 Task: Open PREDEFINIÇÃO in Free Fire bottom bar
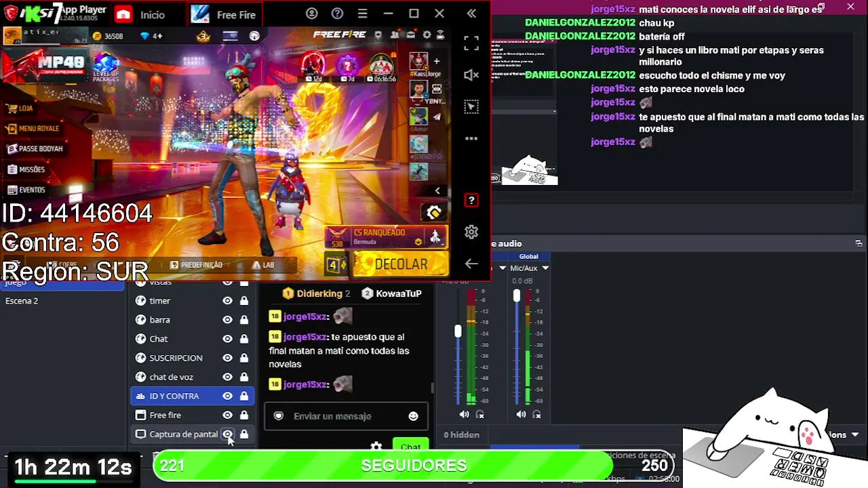(x=197, y=265)
